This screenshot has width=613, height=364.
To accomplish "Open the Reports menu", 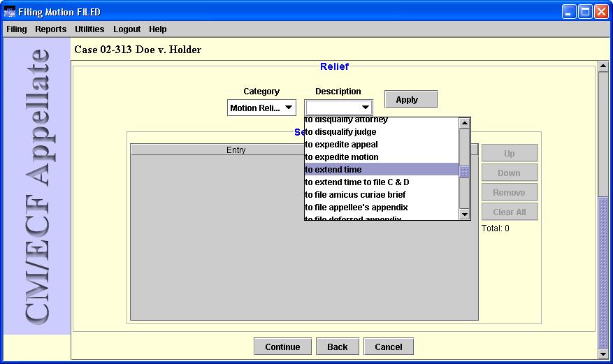I will (51, 29).
